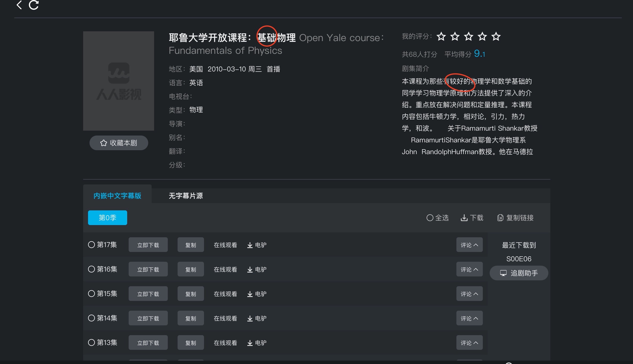This screenshot has width=633, height=364.
Task: Click the 9.1 average score value
Action: click(x=480, y=54)
